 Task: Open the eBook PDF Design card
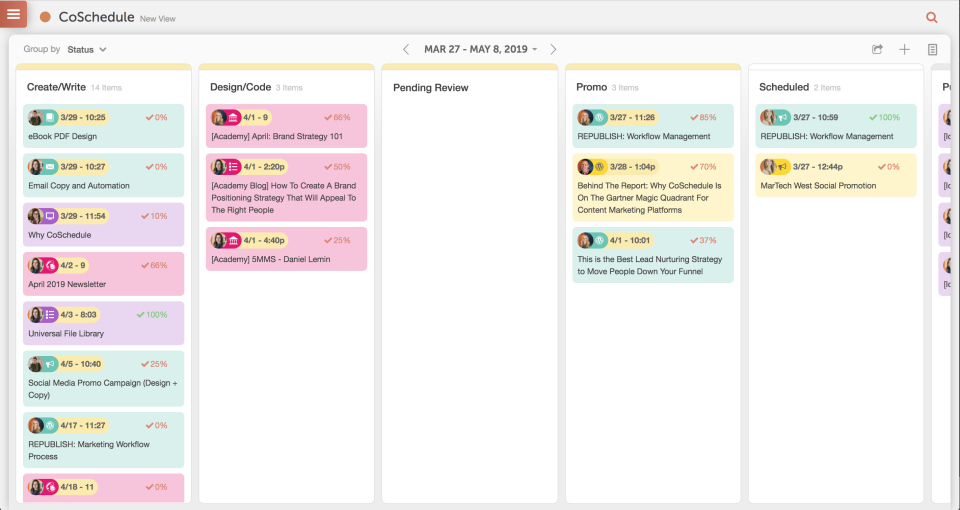103,126
